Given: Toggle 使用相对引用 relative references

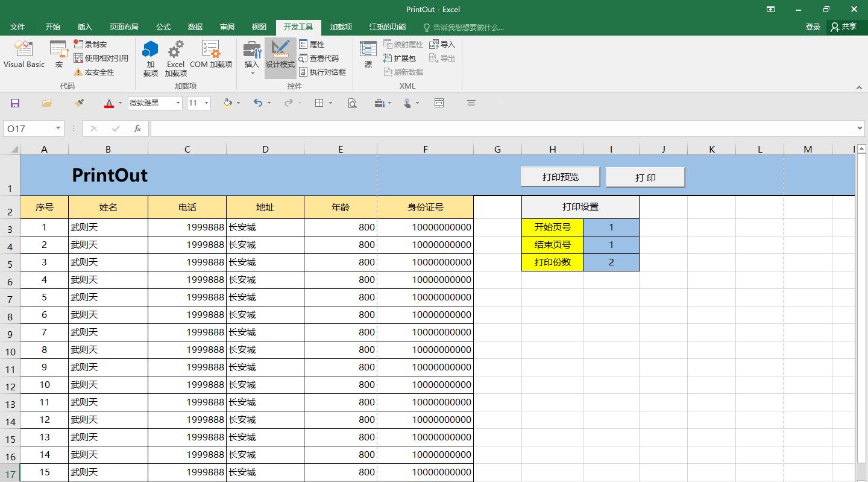Looking at the screenshot, I should pos(101,58).
